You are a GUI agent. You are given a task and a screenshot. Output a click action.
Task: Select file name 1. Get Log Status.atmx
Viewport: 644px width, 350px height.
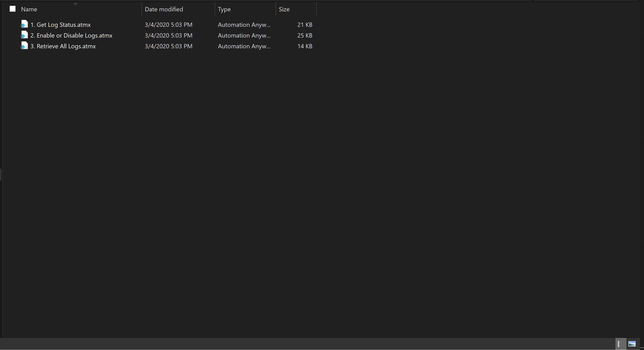(61, 25)
